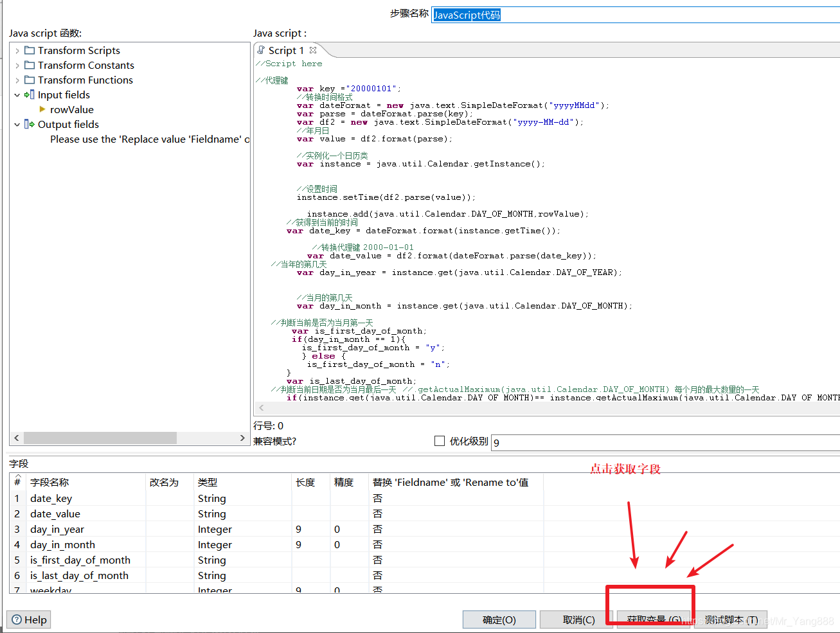840x633 pixels.
Task: Click the 步骤名称 input field
Action: click(636, 15)
